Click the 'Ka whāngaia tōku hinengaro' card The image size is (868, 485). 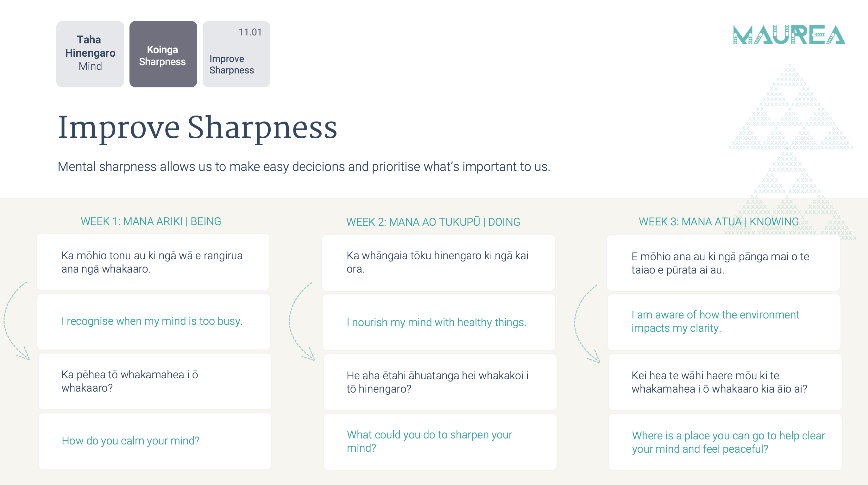point(438,262)
